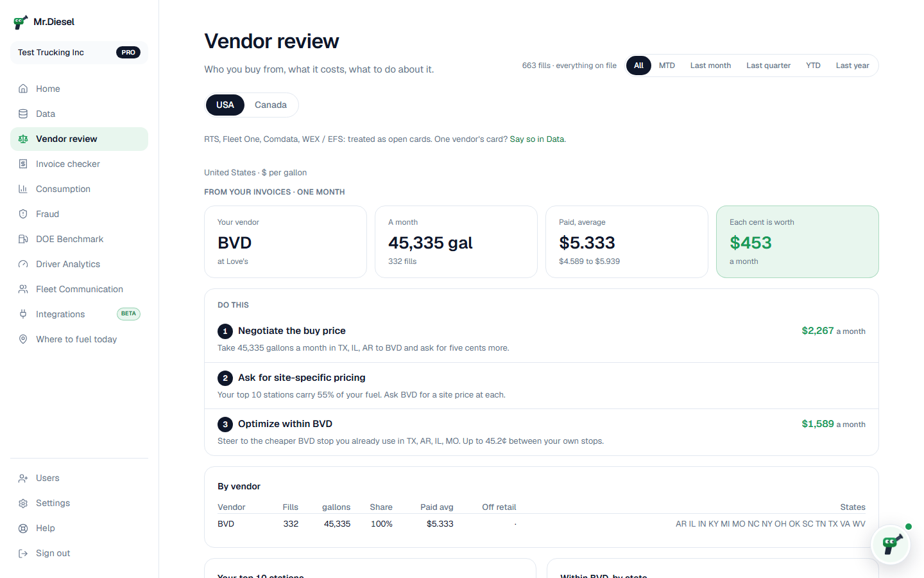Click the step 1 number badge
This screenshot has height=578, width=924.
225,331
